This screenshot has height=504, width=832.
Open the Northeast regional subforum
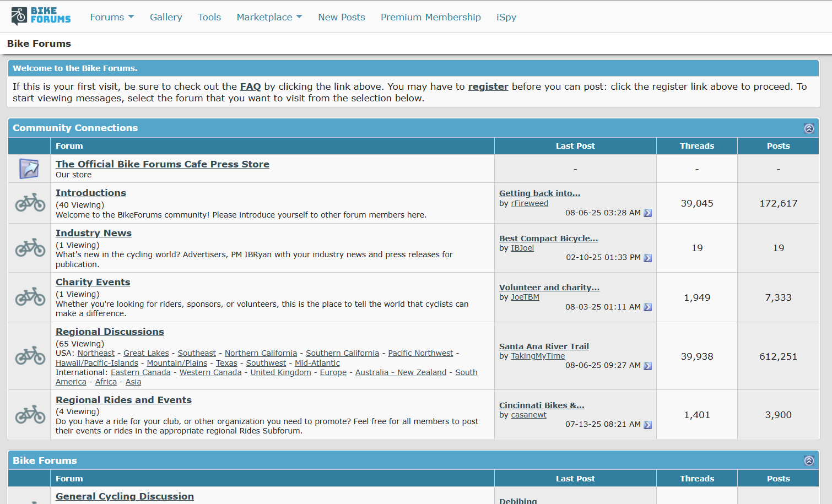[x=96, y=353]
